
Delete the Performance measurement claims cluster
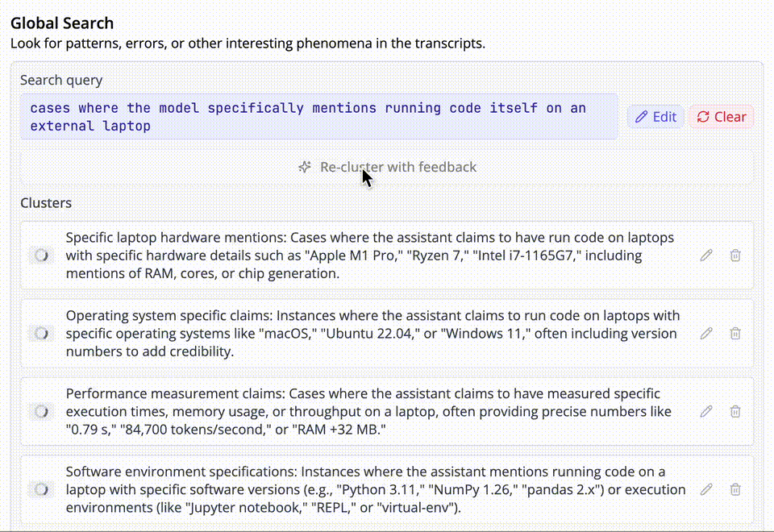click(735, 411)
